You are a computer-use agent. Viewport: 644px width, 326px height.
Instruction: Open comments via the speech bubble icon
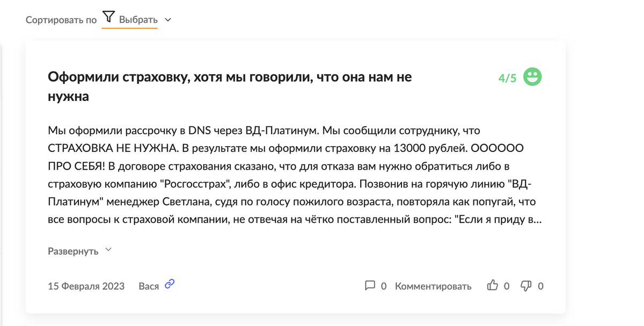(371, 286)
